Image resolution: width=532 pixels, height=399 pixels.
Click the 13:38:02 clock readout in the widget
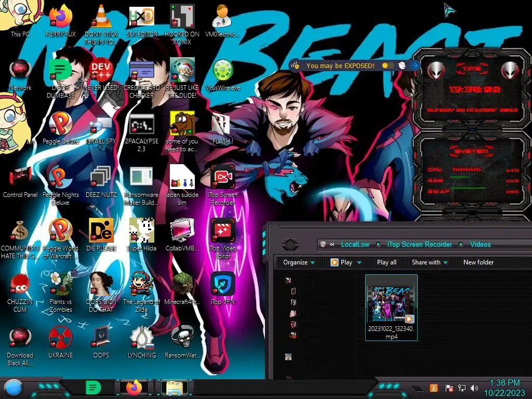coord(475,89)
